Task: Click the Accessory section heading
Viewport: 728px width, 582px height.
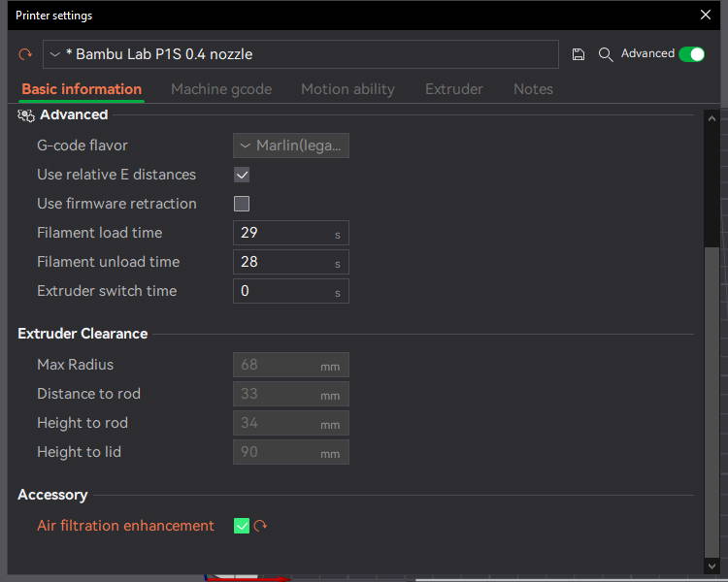Action: tap(52, 496)
